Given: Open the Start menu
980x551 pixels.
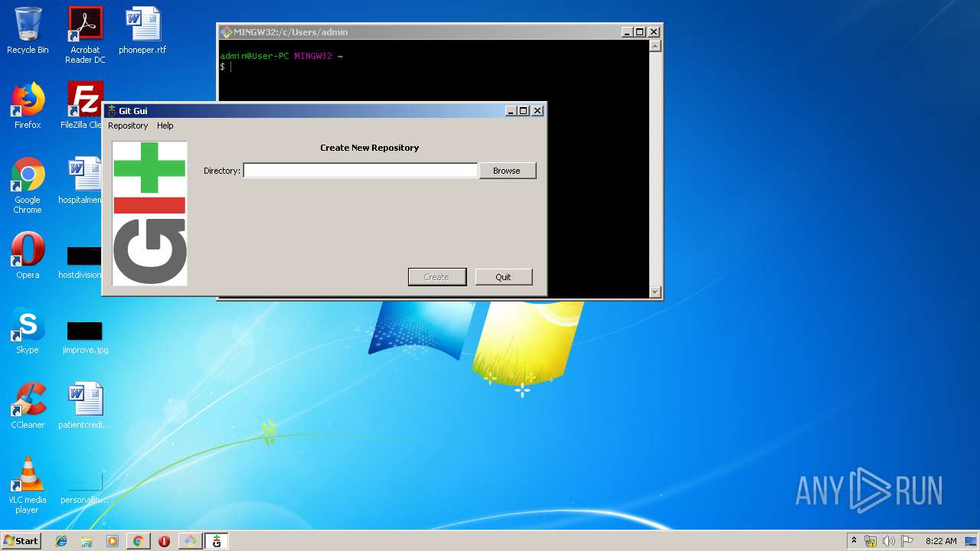Looking at the screenshot, I should [x=21, y=540].
